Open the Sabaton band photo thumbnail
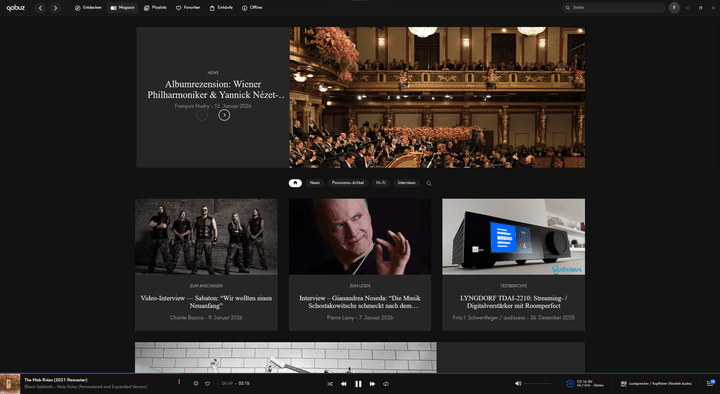The width and height of the screenshot is (720, 394). (206, 237)
